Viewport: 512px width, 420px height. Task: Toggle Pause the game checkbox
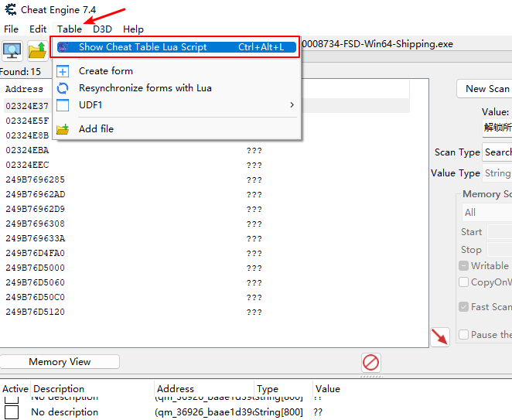(463, 335)
